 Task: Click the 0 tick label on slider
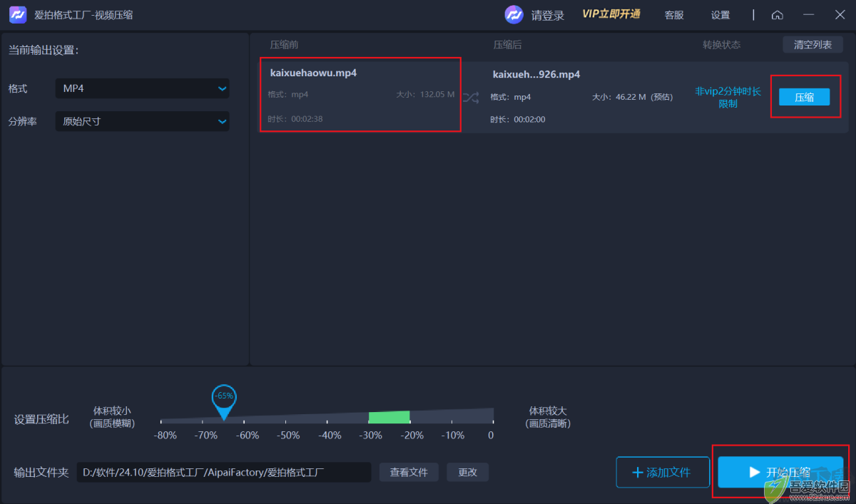491,435
